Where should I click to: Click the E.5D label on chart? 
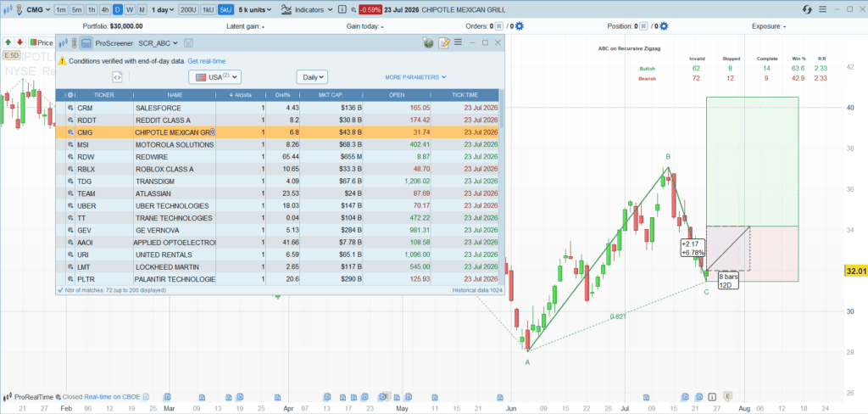tap(12, 55)
